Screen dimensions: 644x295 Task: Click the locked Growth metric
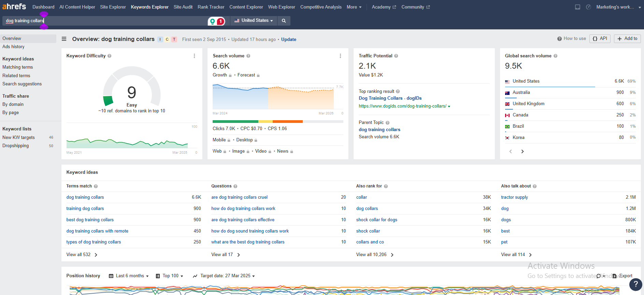point(222,75)
